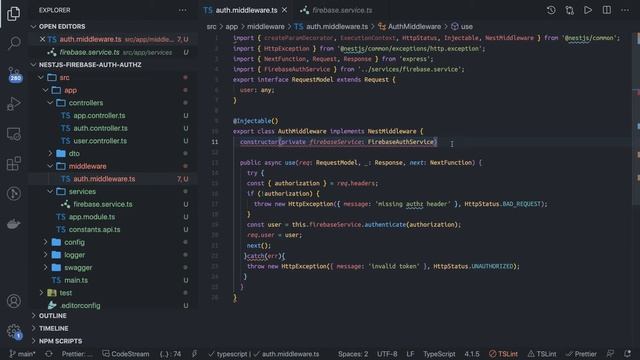Image resolution: width=640 pixels, height=360 pixels.
Task: Open the .editorconfig file
Action: click(x=80, y=305)
